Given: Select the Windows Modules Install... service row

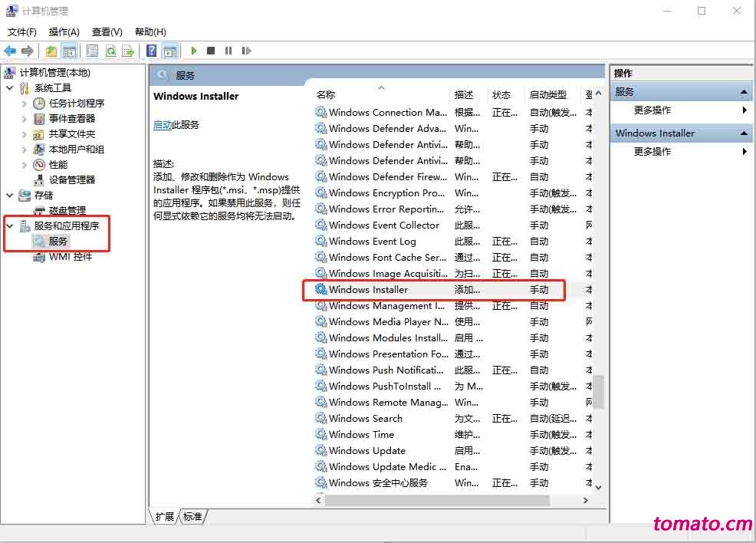Looking at the screenshot, I should (452, 338).
